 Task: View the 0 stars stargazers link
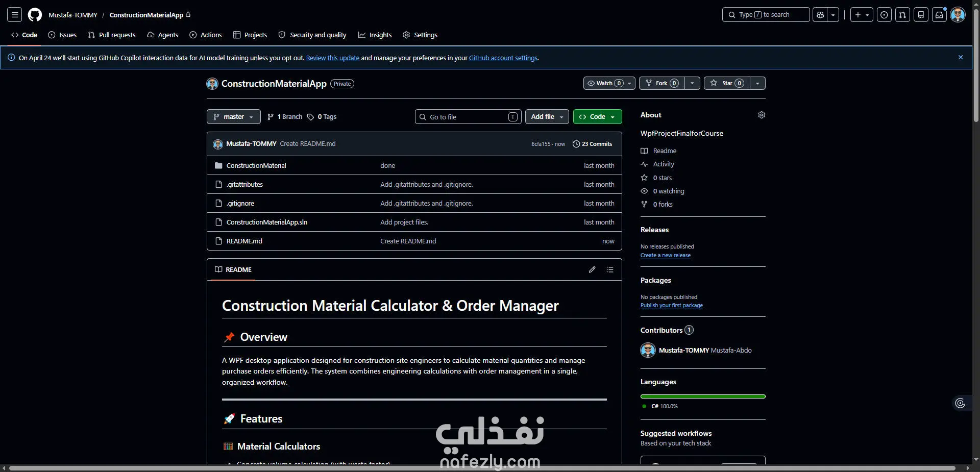point(656,178)
